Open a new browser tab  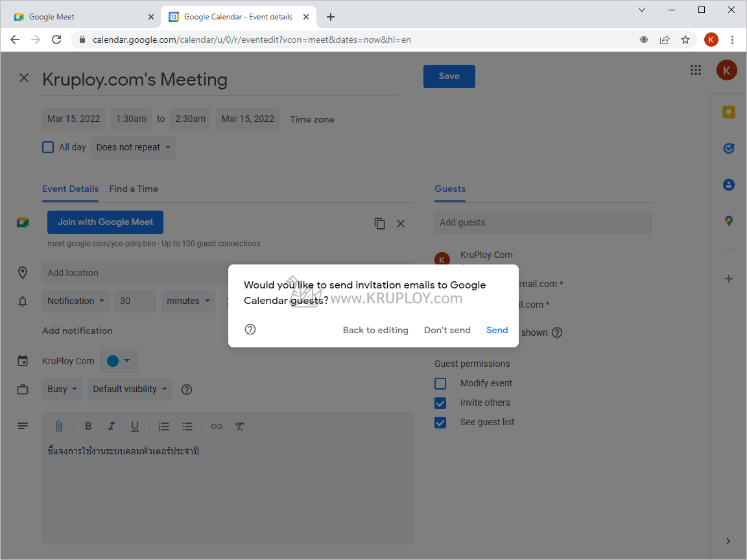tap(330, 17)
